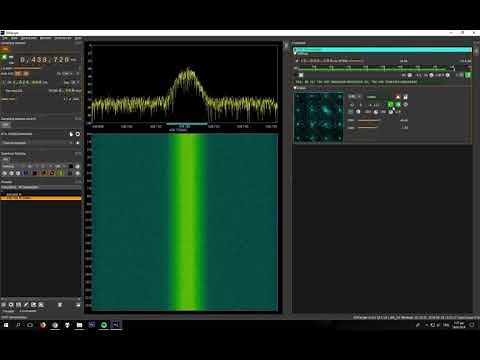Click the green channel level meter bar
Screen dimensions: 480x360
[x=373, y=69]
